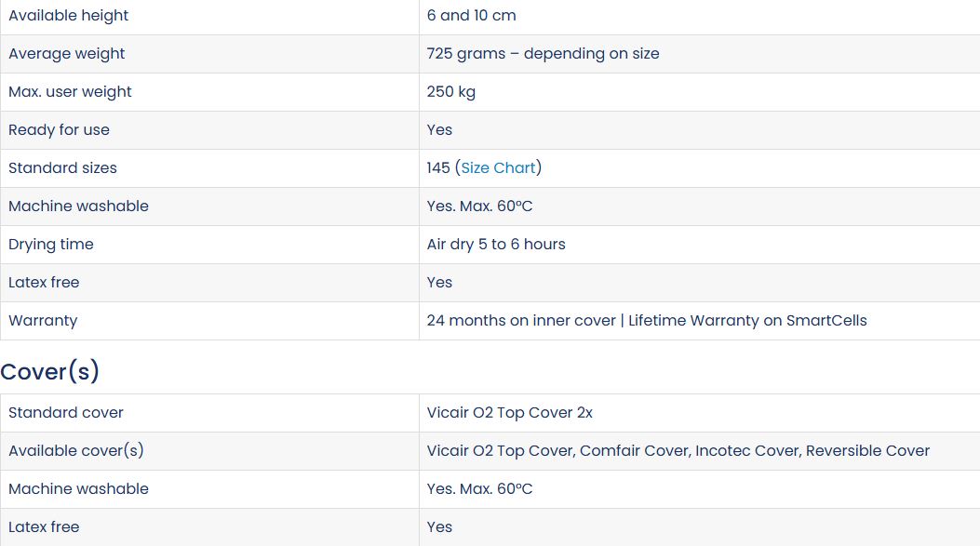Select the Reversible Cover text
Image resolution: width=980 pixels, height=546 pixels.
click(867, 451)
